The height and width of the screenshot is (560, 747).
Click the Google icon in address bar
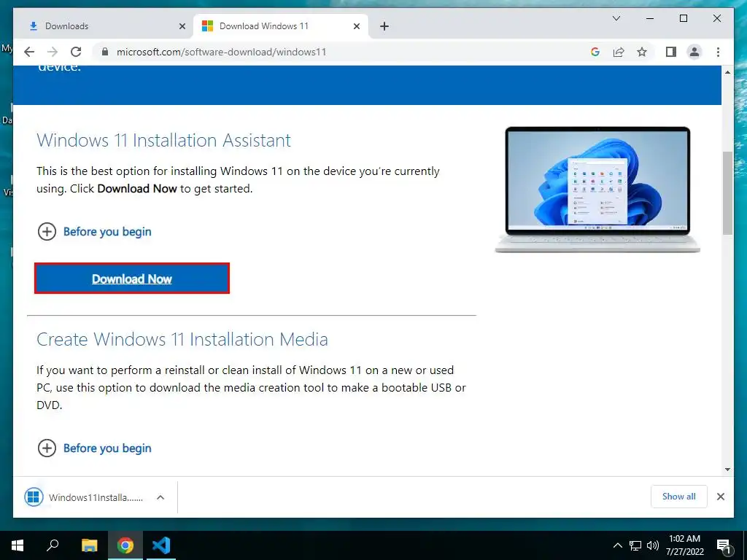pos(595,52)
